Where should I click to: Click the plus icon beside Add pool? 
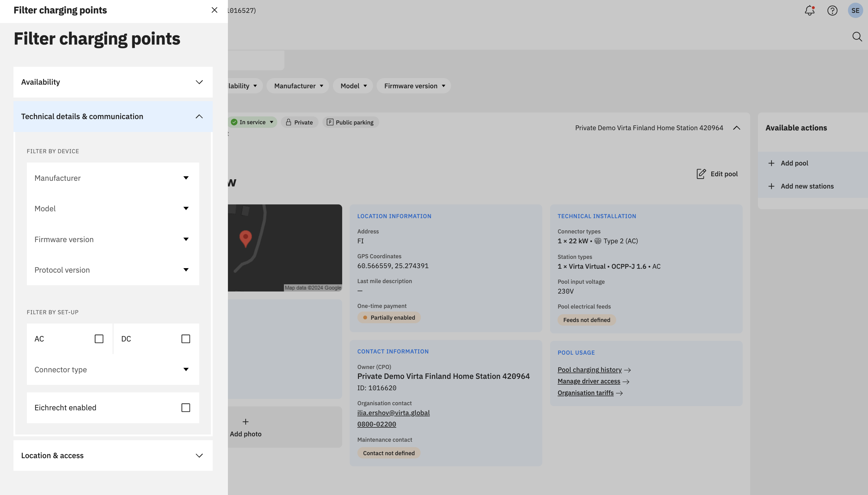click(x=771, y=163)
